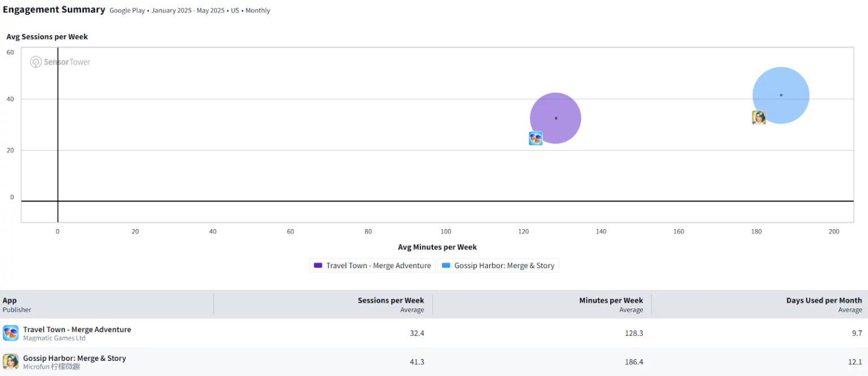This screenshot has height=376, width=868.
Task: Open the Gossip Harbor: Merge & Story table link
Action: point(74,358)
